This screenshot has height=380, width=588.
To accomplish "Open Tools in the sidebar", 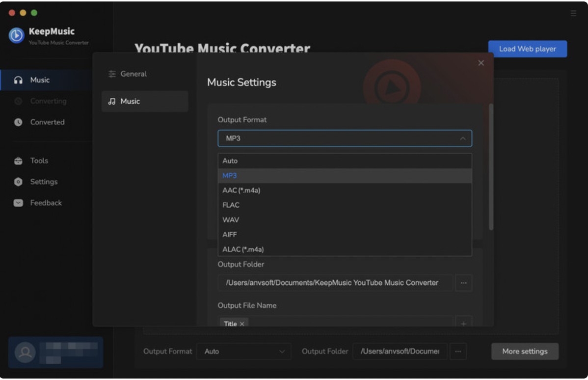I will click(47, 161).
